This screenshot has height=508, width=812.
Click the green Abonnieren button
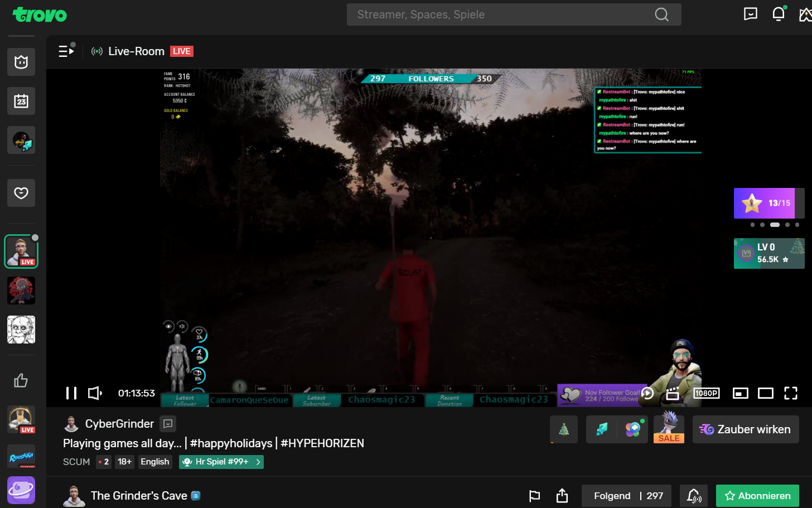tap(757, 496)
